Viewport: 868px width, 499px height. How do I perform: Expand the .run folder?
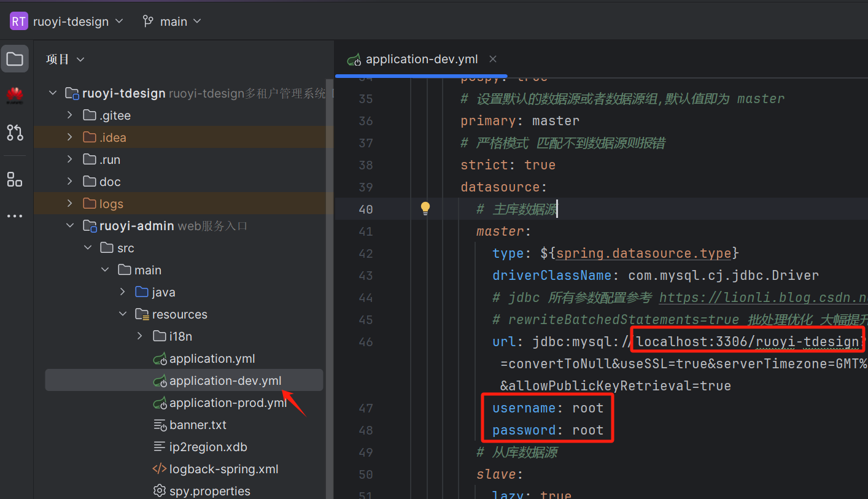pos(70,160)
